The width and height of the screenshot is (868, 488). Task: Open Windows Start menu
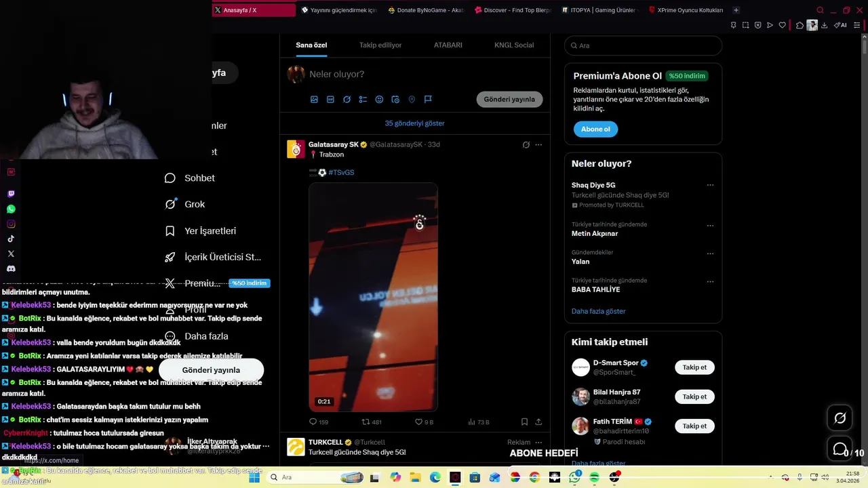254,477
